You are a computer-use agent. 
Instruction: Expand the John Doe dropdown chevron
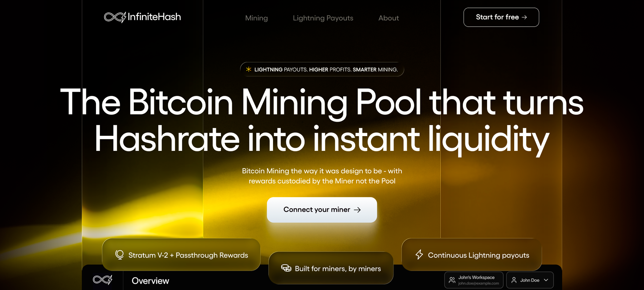click(x=546, y=280)
